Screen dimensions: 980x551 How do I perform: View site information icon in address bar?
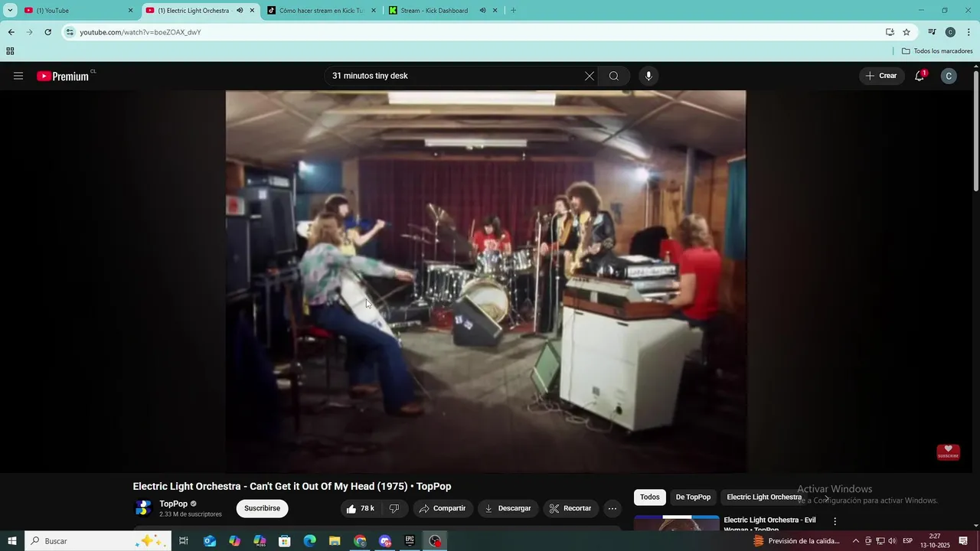(x=70, y=32)
